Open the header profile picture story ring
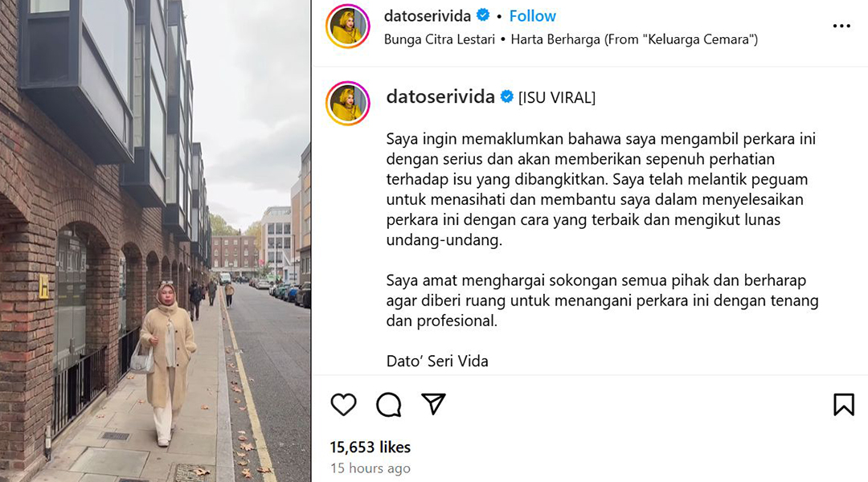Image resolution: width=868 pixels, height=482 pixels. (348, 26)
